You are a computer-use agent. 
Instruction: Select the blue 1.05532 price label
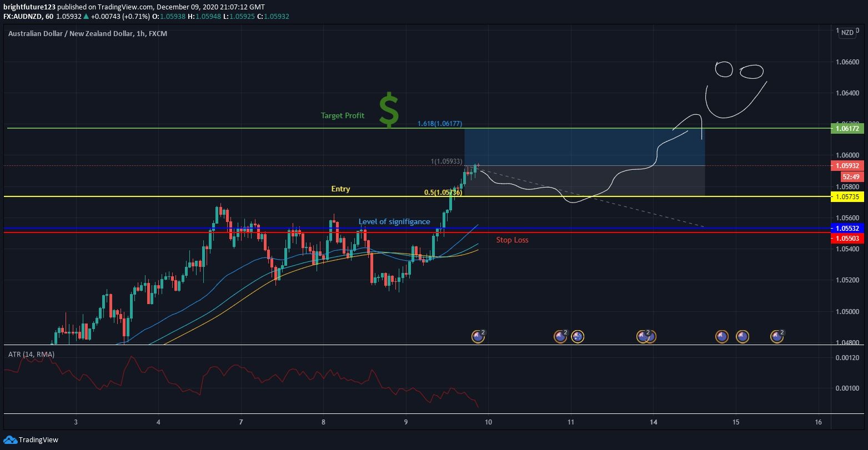pyautogui.click(x=847, y=228)
